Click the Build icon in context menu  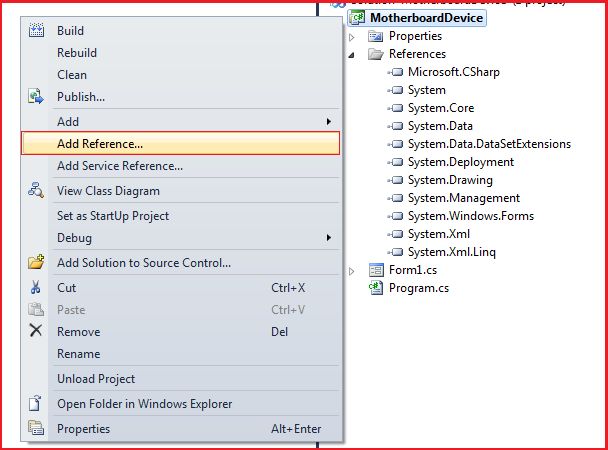click(36, 31)
